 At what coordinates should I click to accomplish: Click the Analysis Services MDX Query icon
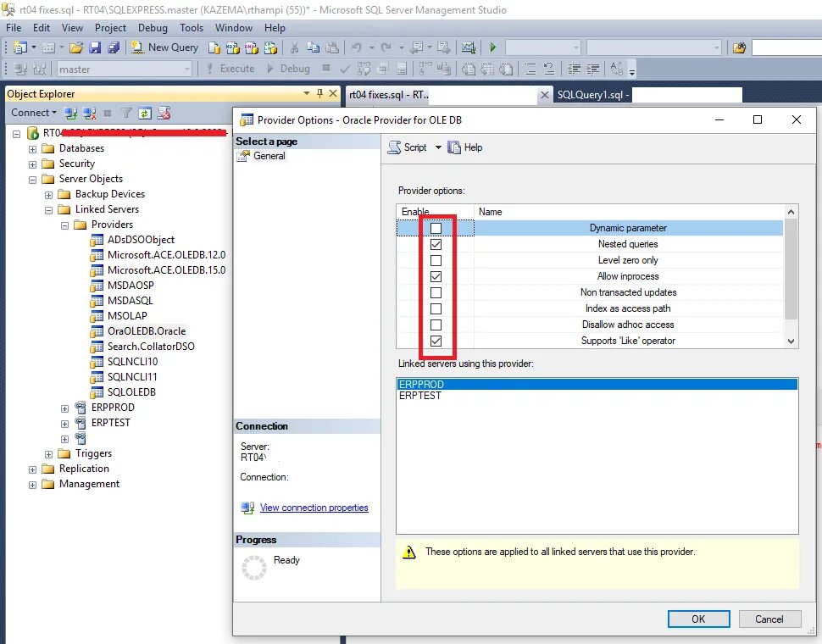tap(233, 47)
